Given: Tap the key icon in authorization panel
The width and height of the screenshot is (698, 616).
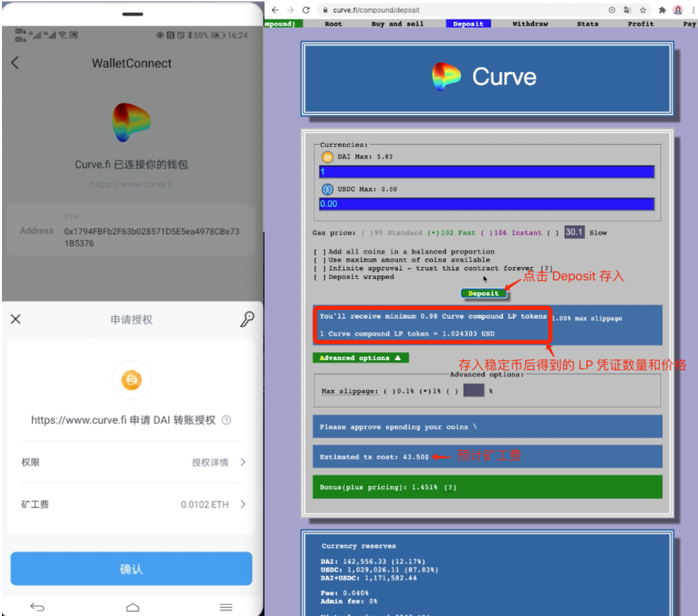Looking at the screenshot, I should click(247, 319).
